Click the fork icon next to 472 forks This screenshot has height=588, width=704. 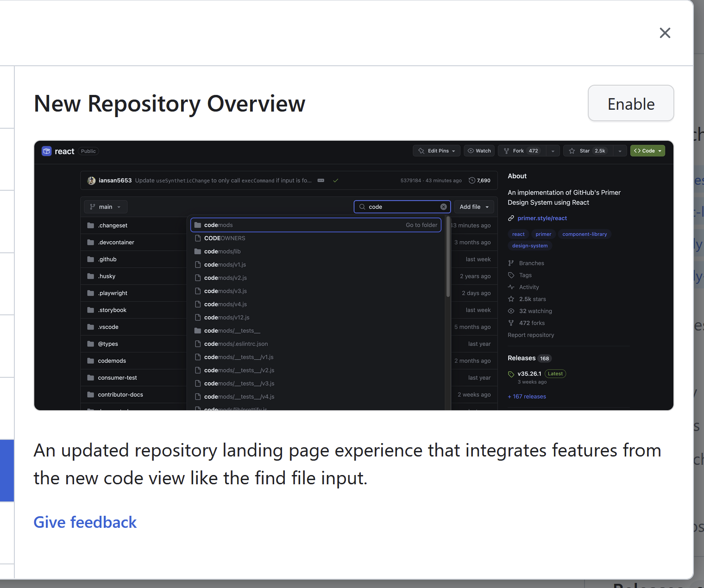click(511, 323)
